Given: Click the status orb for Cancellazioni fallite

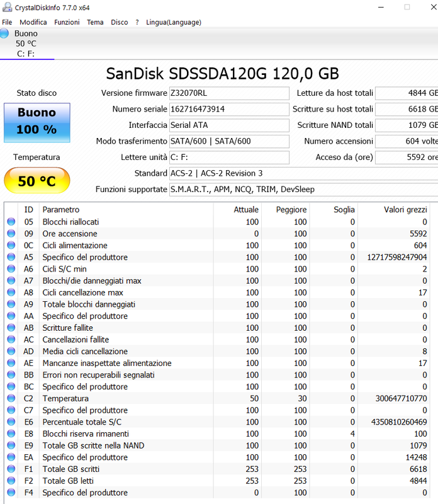Looking at the screenshot, I should point(11,339).
